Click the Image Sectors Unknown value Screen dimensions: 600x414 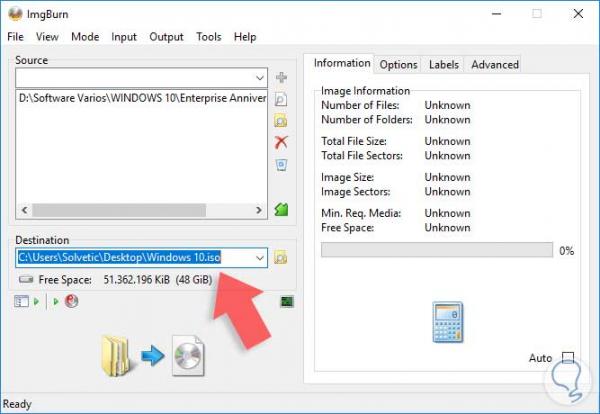447,192
